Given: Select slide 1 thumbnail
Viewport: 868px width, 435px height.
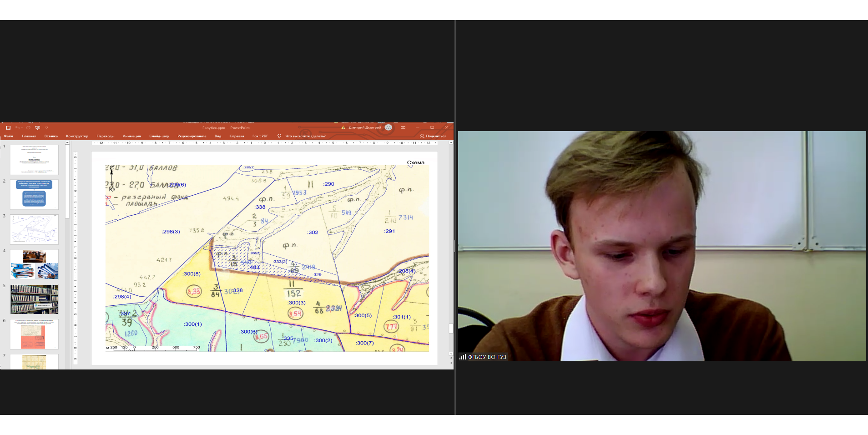Looking at the screenshot, I should click(x=34, y=160).
